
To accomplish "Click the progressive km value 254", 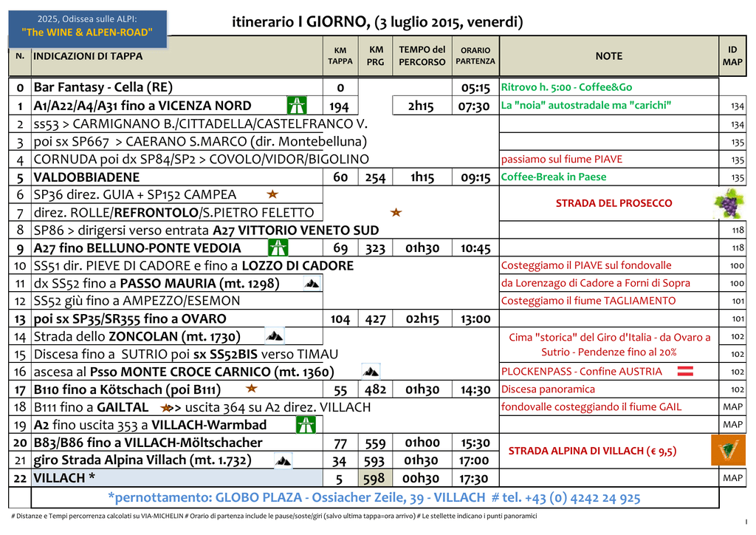I will (x=375, y=177).
